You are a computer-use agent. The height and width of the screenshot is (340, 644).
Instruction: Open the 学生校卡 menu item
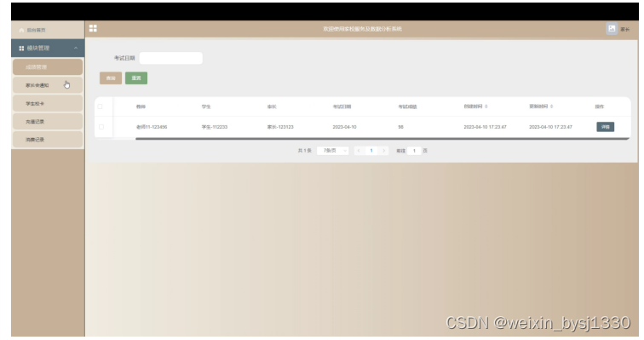click(x=48, y=103)
